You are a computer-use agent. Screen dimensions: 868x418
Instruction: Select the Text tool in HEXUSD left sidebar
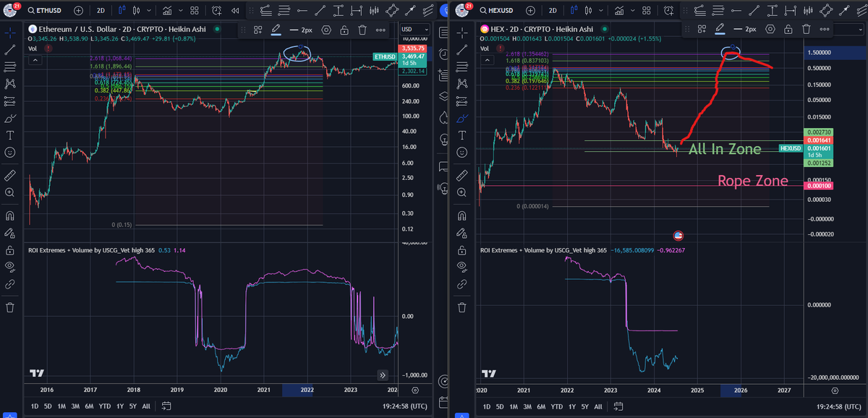(462, 135)
